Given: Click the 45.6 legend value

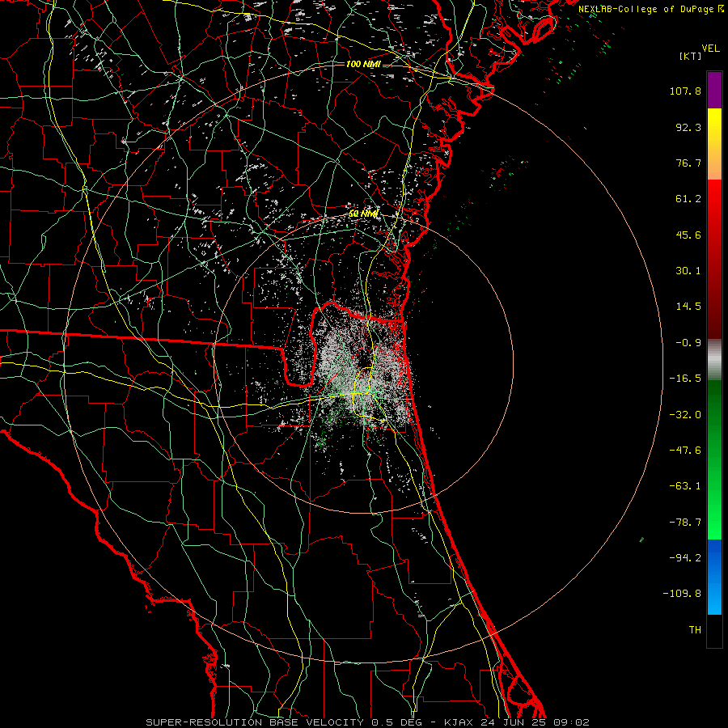Looking at the screenshot, I should pos(688,235).
